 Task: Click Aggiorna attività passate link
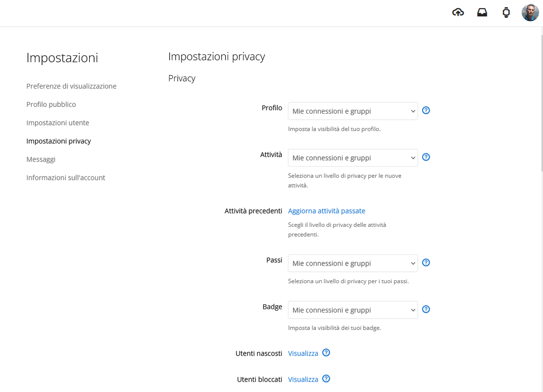coord(327,211)
